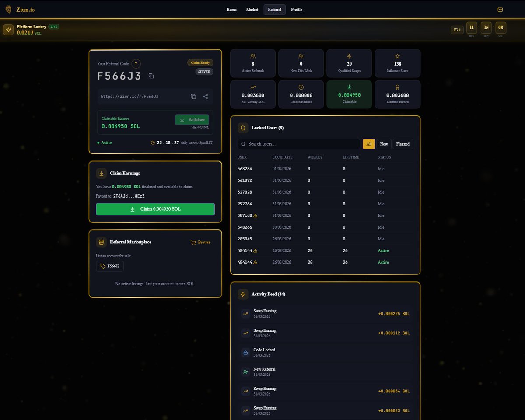Click user 548266 in table

[245, 227]
